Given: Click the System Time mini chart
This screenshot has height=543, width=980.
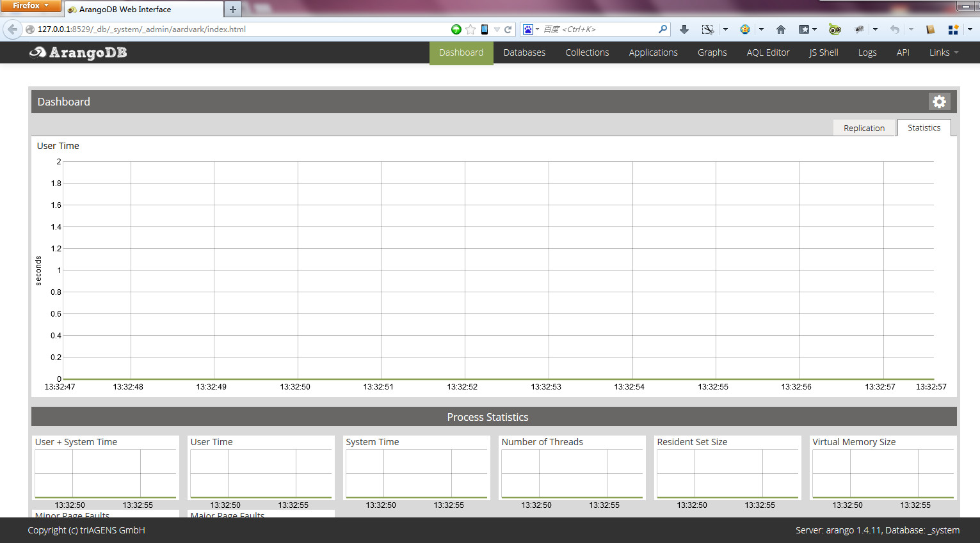Looking at the screenshot, I should tap(417, 473).
